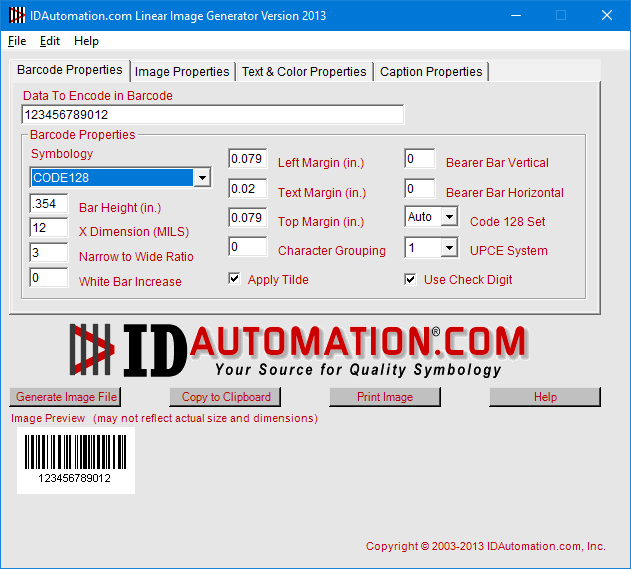Click the Left Margin field
The image size is (631, 569).
247,159
